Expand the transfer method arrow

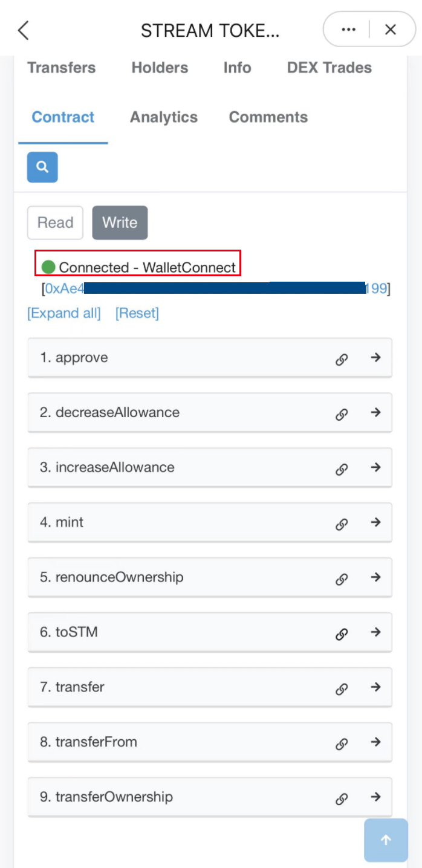375,687
